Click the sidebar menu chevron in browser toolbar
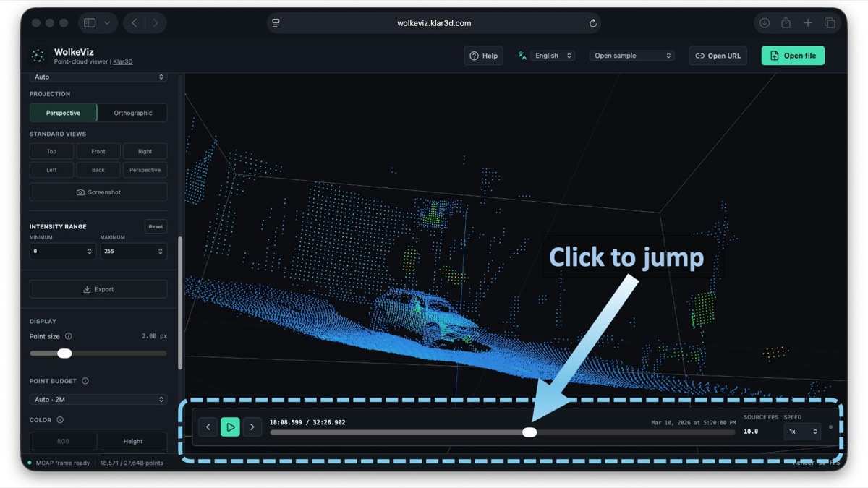Viewport: 868px width, 488px height. point(107,23)
